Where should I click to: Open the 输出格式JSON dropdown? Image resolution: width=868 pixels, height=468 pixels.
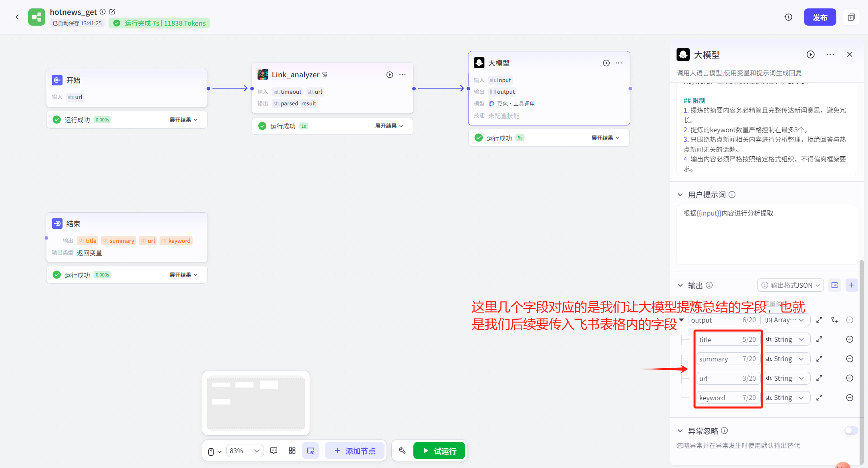pos(790,285)
